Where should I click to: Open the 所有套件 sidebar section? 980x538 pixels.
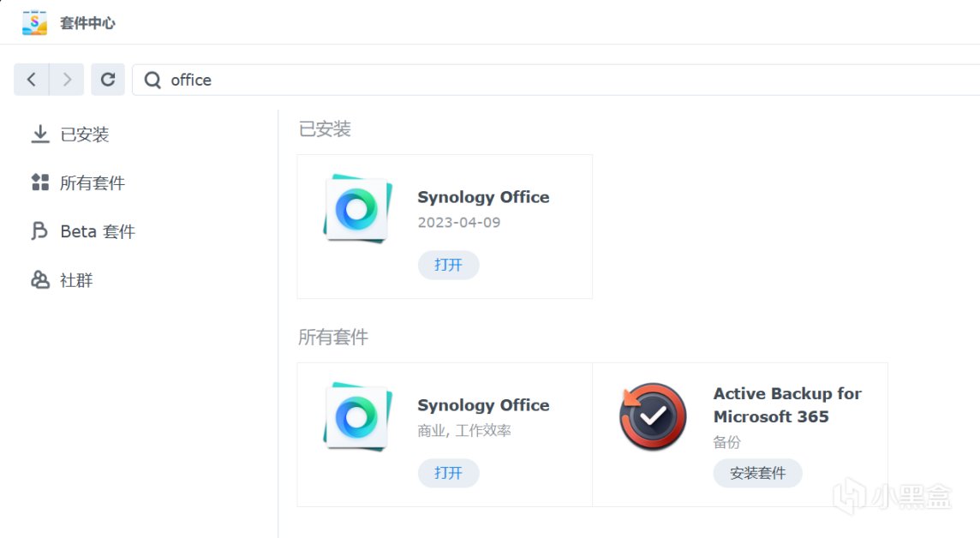tap(92, 182)
